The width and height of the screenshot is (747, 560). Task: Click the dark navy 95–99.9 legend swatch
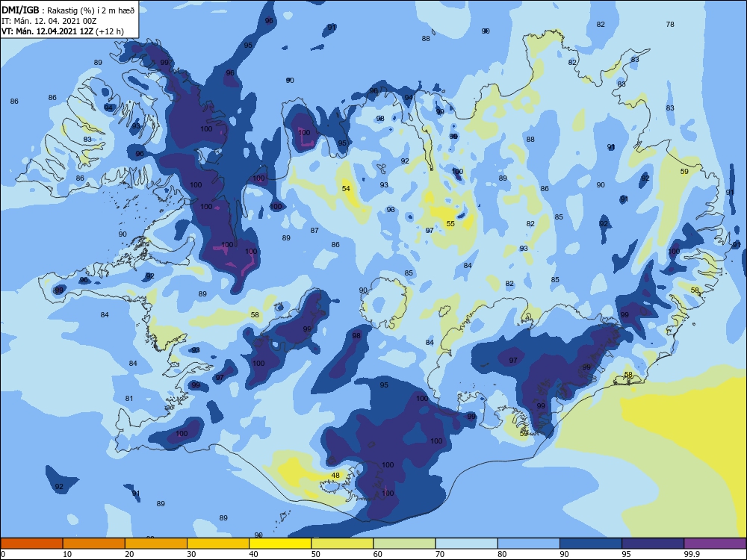(653, 544)
